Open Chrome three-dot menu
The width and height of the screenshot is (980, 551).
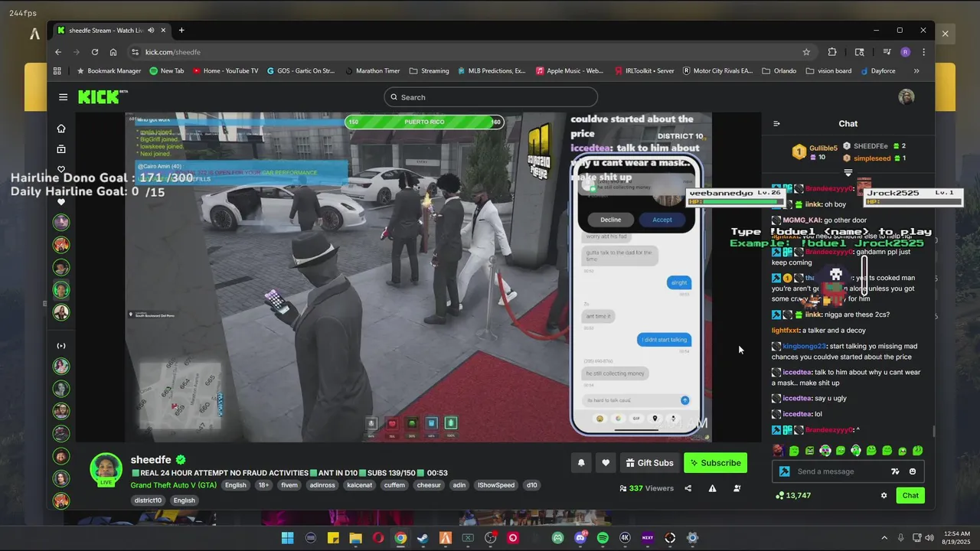(x=924, y=52)
